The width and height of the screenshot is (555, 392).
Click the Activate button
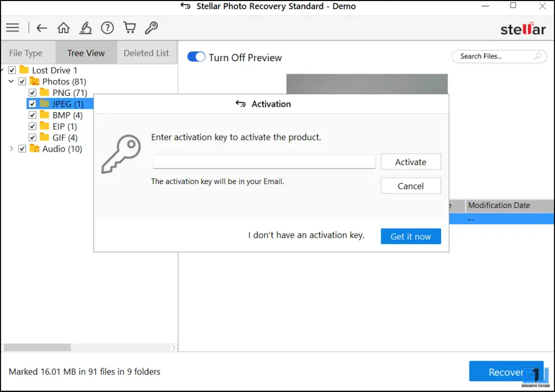pyautogui.click(x=410, y=162)
